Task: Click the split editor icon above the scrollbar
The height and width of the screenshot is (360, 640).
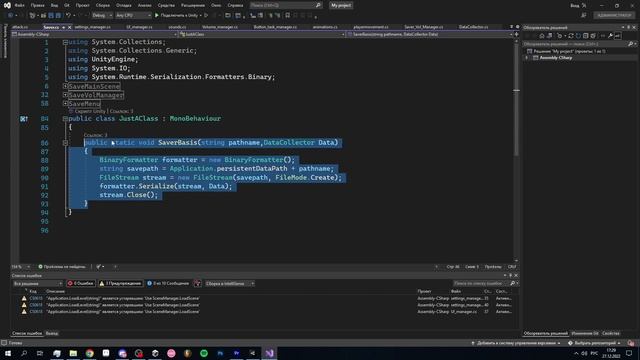Action: (x=516, y=34)
